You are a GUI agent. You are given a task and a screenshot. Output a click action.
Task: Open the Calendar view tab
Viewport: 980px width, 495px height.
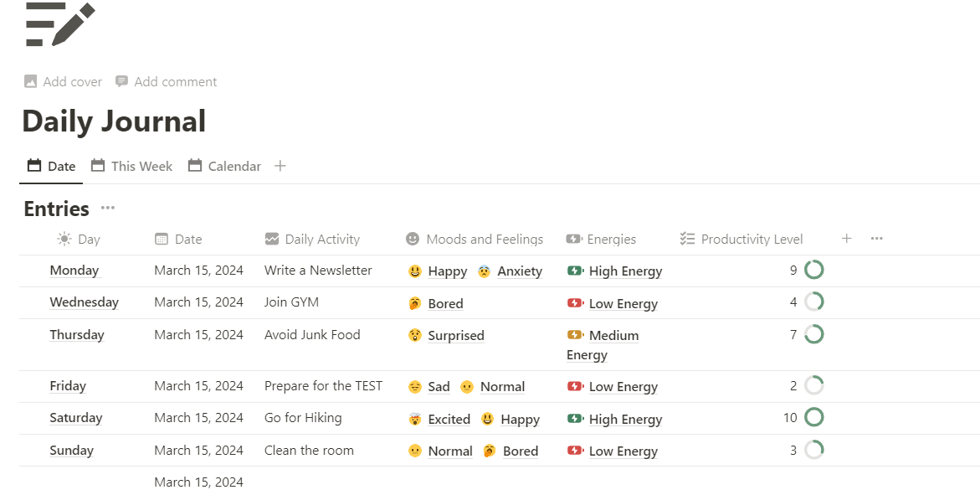224,166
